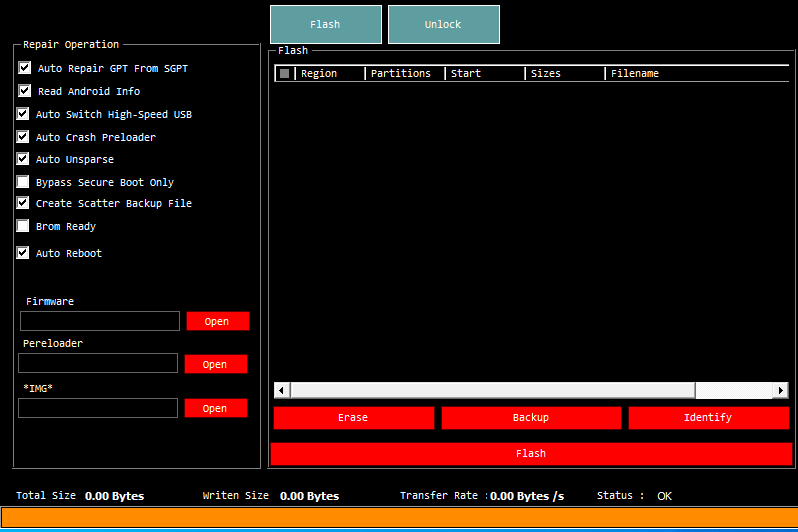798x532 pixels.
Task: Click the Sizes column header
Action: coord(565,73)
